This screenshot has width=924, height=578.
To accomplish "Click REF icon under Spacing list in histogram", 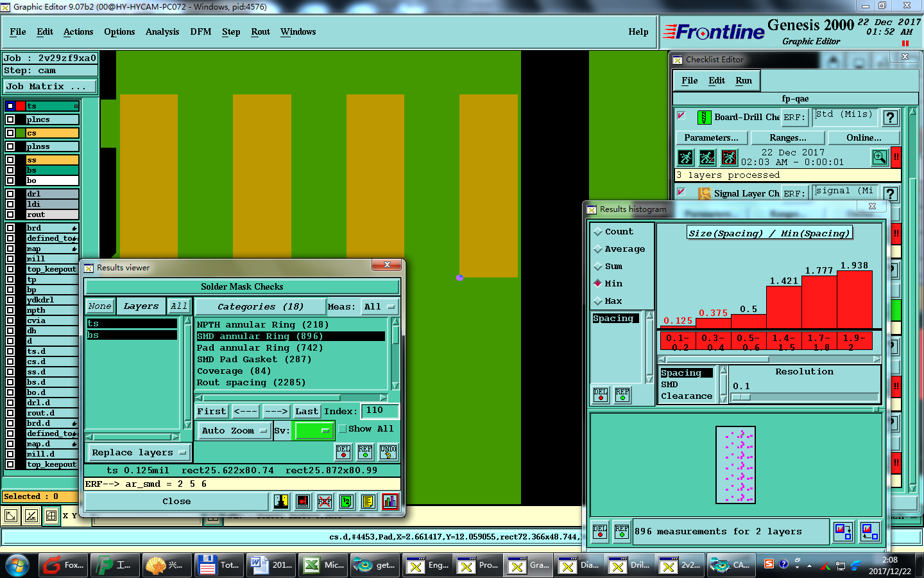I will click(x=622, y=395).
